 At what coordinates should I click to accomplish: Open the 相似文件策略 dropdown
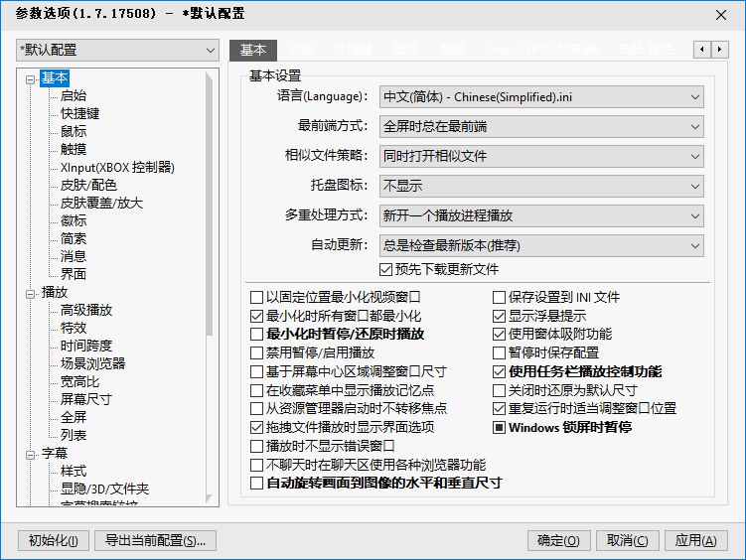(x=541, y=156)
